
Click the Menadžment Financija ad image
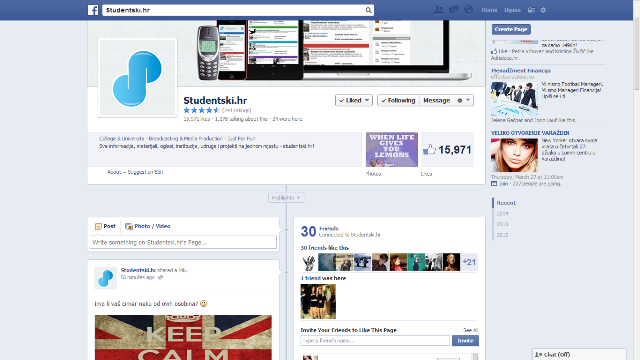tap(514, 99)
